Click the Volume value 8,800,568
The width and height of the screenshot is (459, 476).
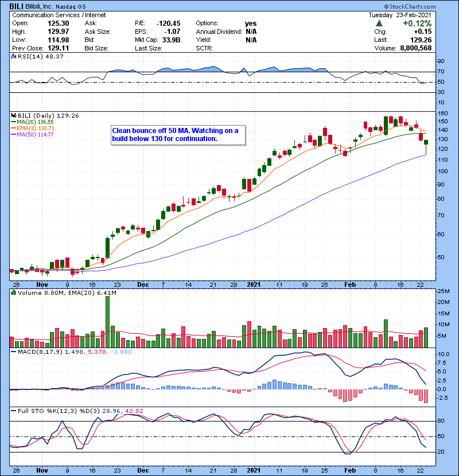click(416, 48)
